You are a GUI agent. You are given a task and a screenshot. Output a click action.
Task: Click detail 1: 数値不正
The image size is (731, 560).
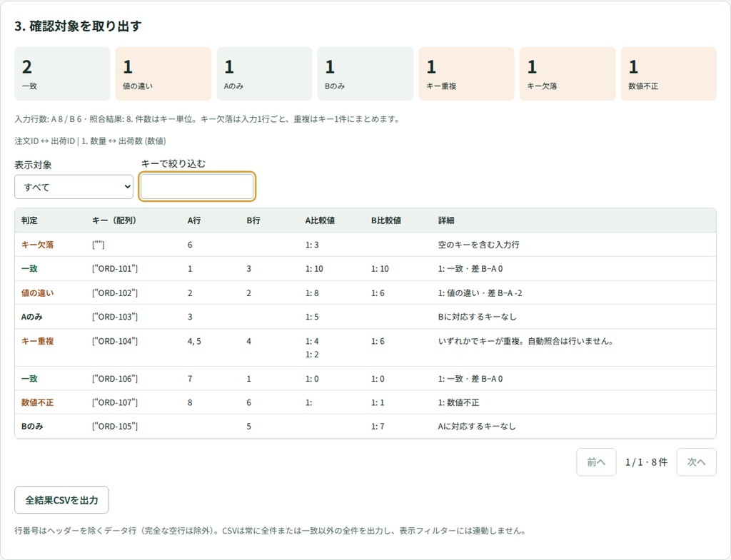459,402
